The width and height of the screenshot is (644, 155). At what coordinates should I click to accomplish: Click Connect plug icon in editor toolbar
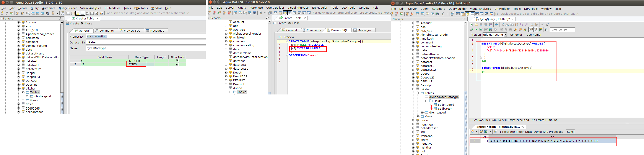coord(516,29)
